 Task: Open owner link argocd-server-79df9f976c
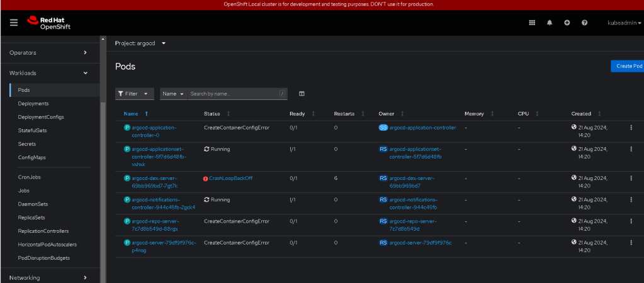420,243
